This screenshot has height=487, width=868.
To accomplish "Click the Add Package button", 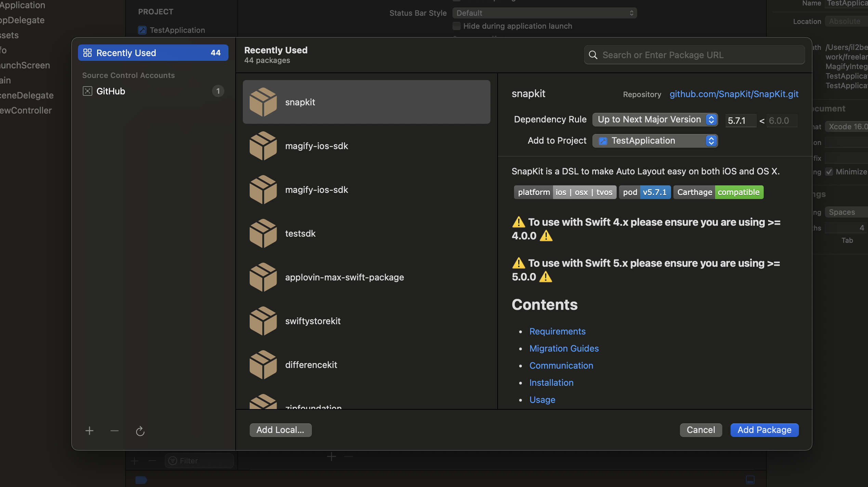I will click(764, 430).
